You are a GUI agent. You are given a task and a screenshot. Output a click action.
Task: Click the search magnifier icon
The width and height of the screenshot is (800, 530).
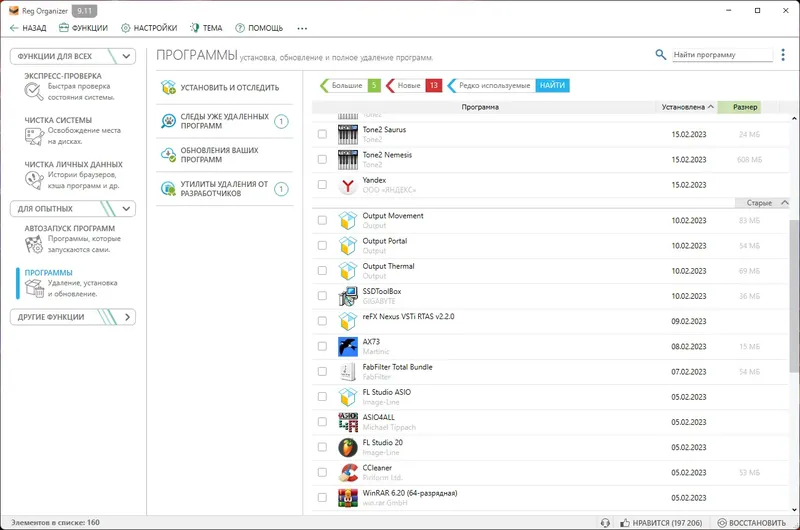tap(660, 54)
